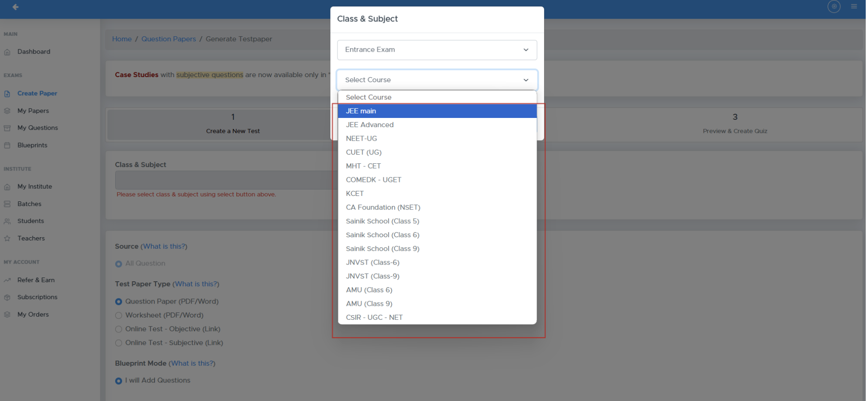Choose JNVST (Class-9) option
868x401 pixels.
pos(437,276)
